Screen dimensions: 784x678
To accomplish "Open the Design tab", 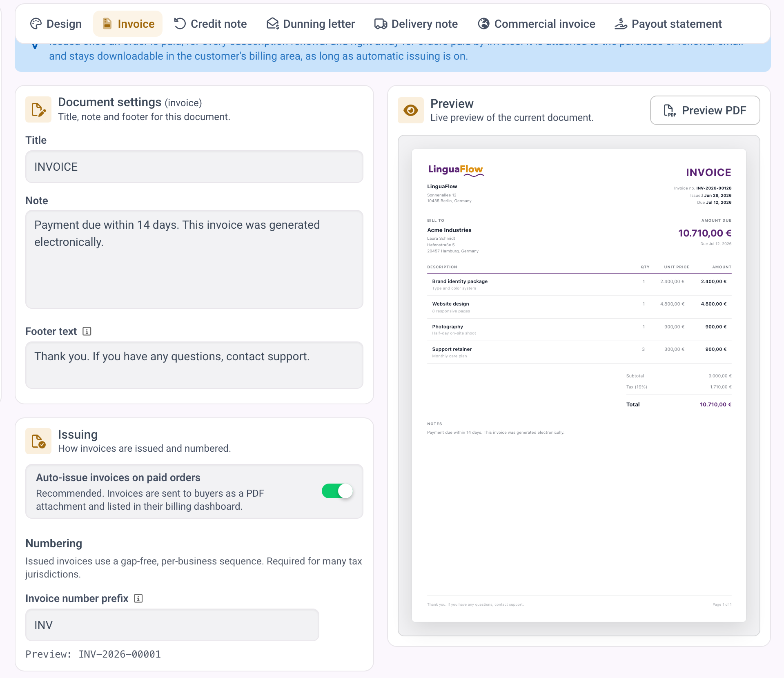I will pos(56,24).
